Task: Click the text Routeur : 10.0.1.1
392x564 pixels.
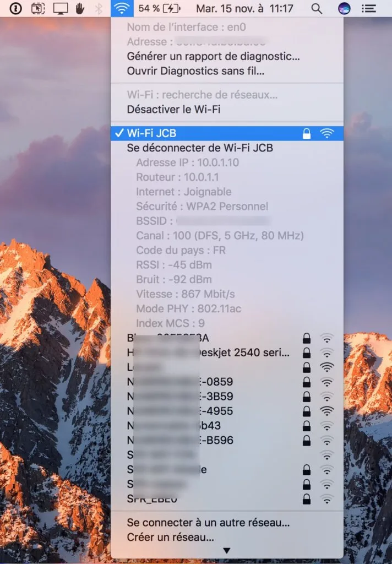Action: (177, 177)
